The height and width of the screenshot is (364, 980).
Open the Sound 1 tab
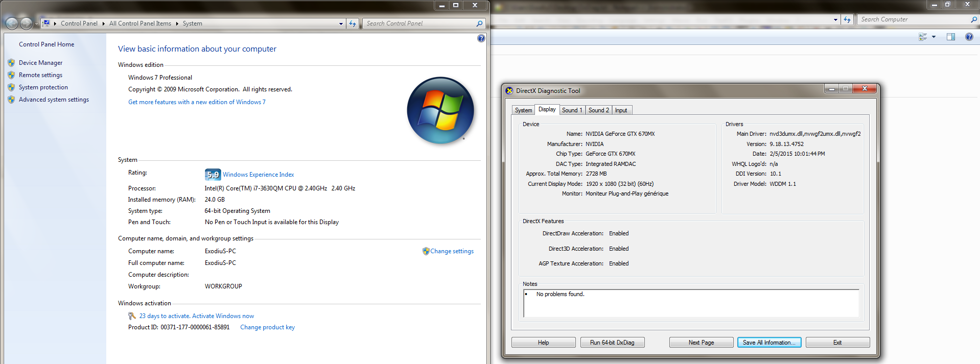[x=572, y=110]
